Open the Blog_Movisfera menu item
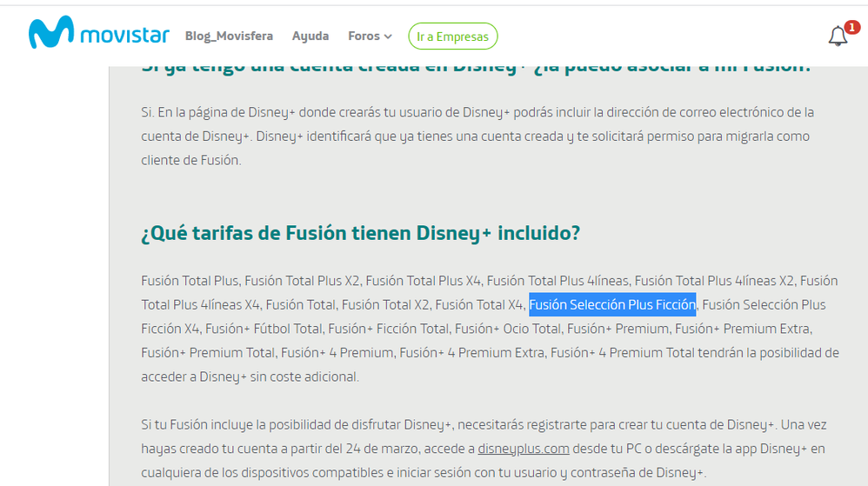 coord(229,37)
